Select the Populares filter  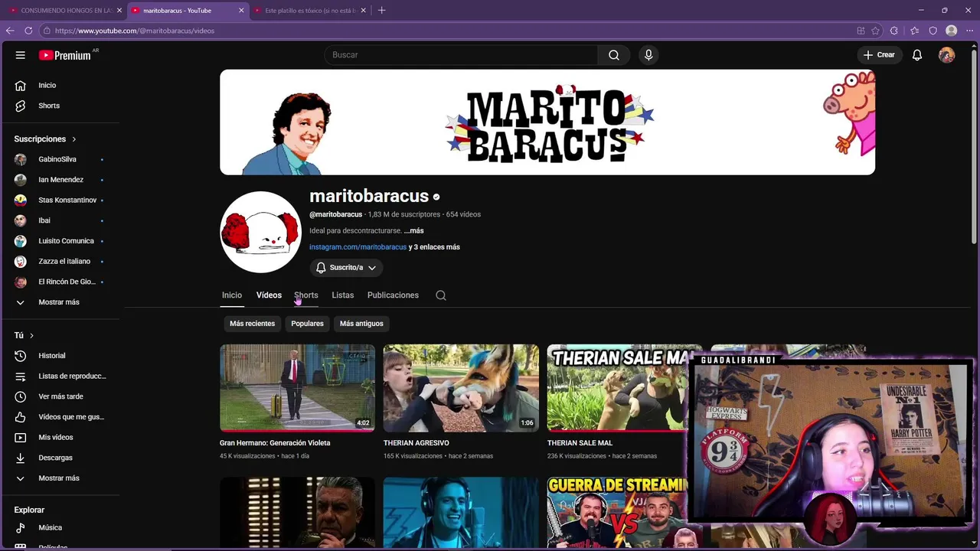[x=307, y=324]
